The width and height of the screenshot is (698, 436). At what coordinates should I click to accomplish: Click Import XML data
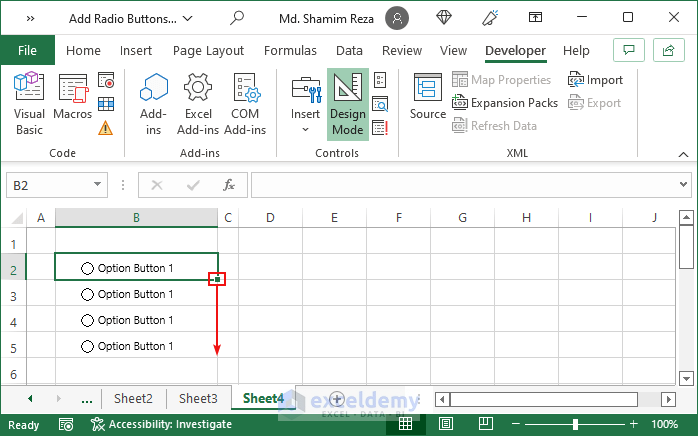point(595,80)
